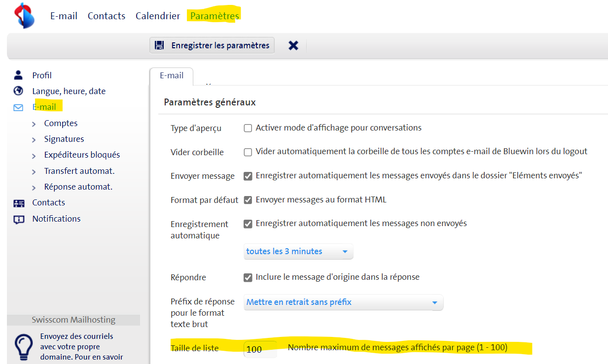Expand the Comptes tree item
The width and height of the screenshot is (608, 364).
coord(34,124)
